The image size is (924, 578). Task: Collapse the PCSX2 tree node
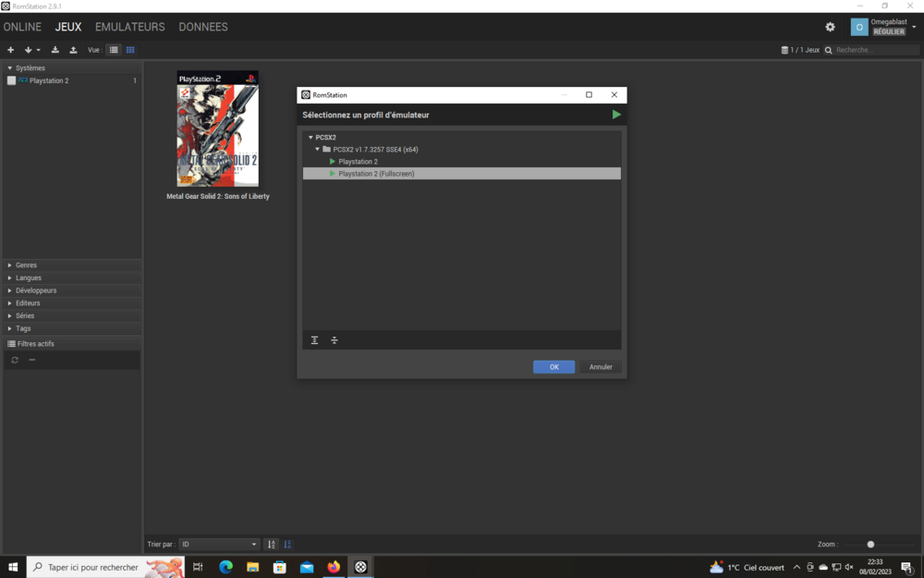coord(310,138)
